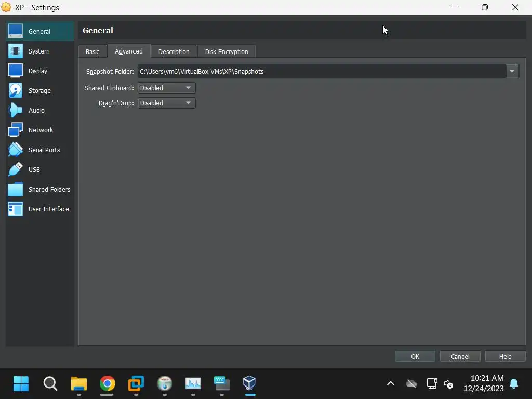Choose Shared Folders text in sidebar
This screenshot has width=532, height=399.
[x=49, y=189]
